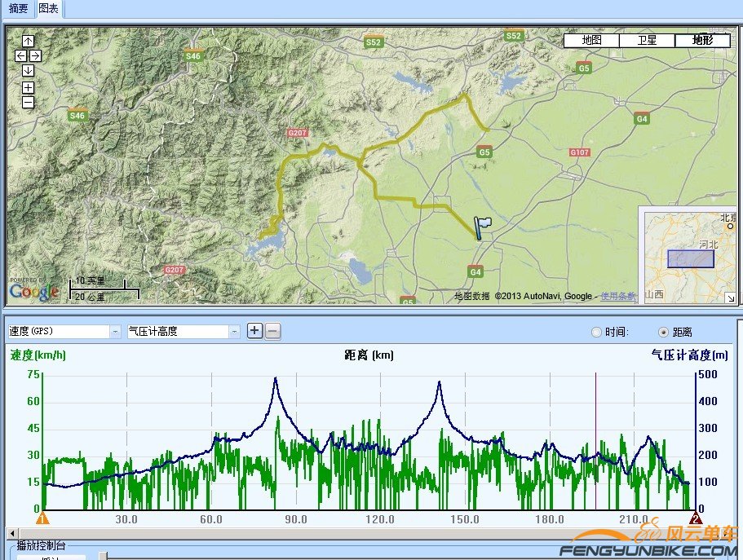Remove a chart series with the minus icon
Screen dimensions: 743x560
click(x=272, y=331)
